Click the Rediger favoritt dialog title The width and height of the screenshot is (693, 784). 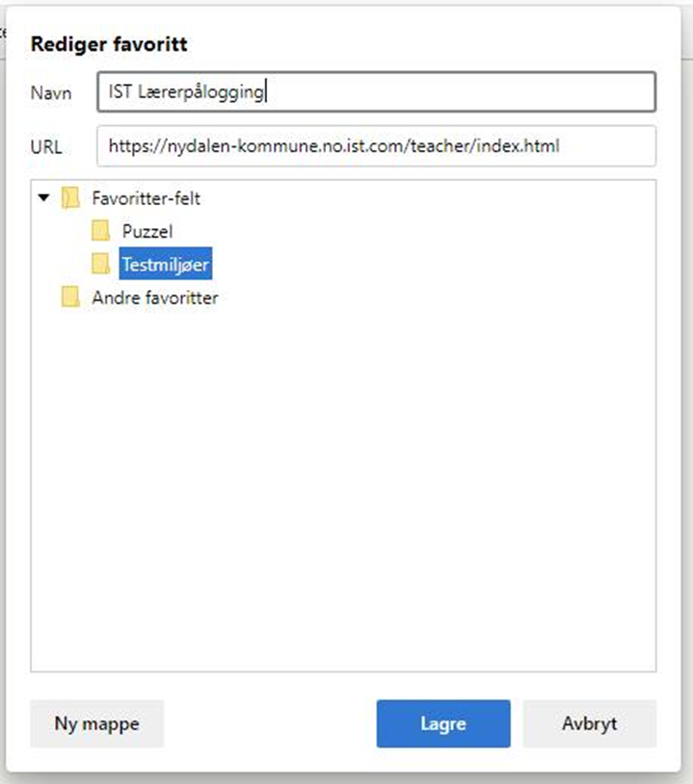[109, 43]
